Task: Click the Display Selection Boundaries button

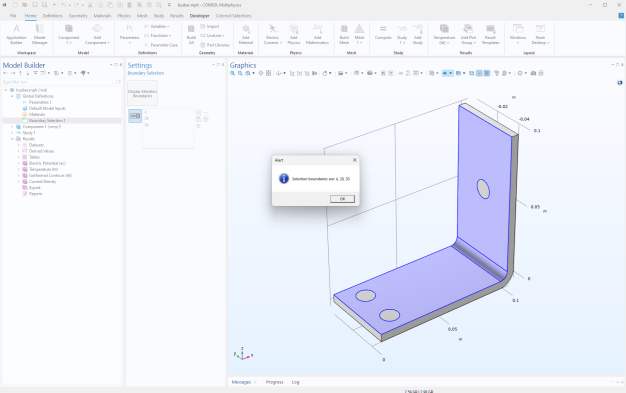Action: click(x=143, y=93)
